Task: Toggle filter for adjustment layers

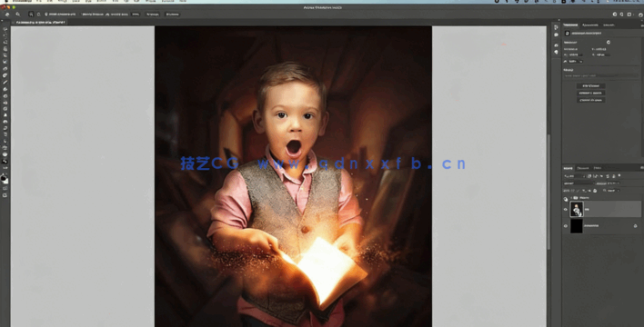Action: point(595,176)
